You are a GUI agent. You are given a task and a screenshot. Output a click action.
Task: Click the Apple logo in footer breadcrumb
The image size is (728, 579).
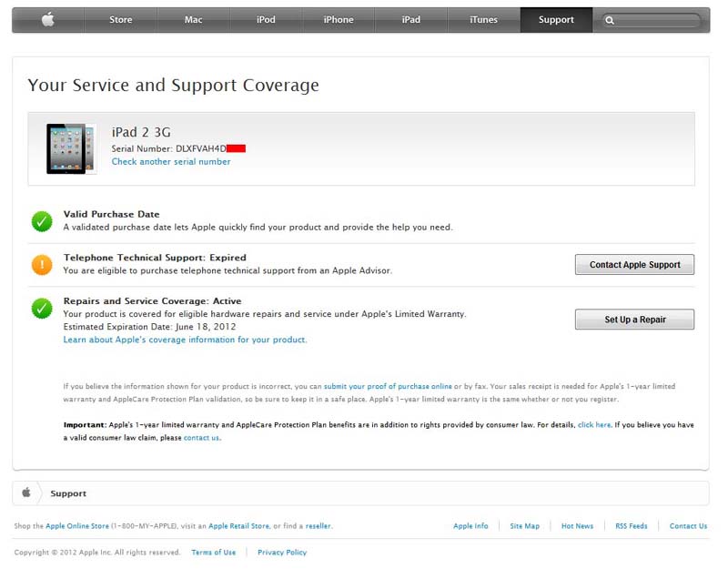pyautogui.click(x=26, y=493)
